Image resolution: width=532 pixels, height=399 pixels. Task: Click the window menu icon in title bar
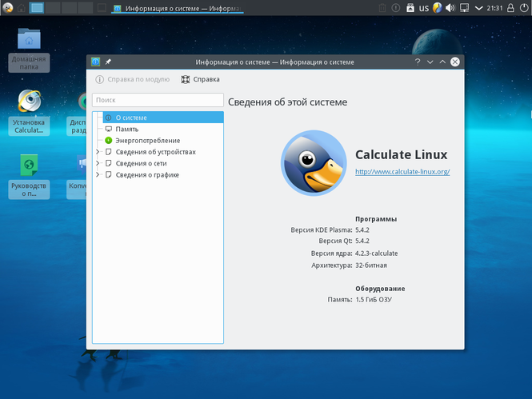click(96, 62)
